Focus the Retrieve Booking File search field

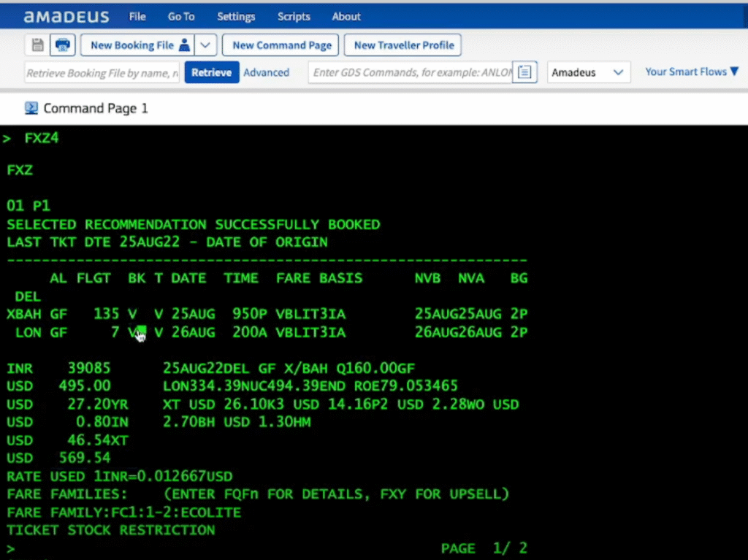click(102, 72)
